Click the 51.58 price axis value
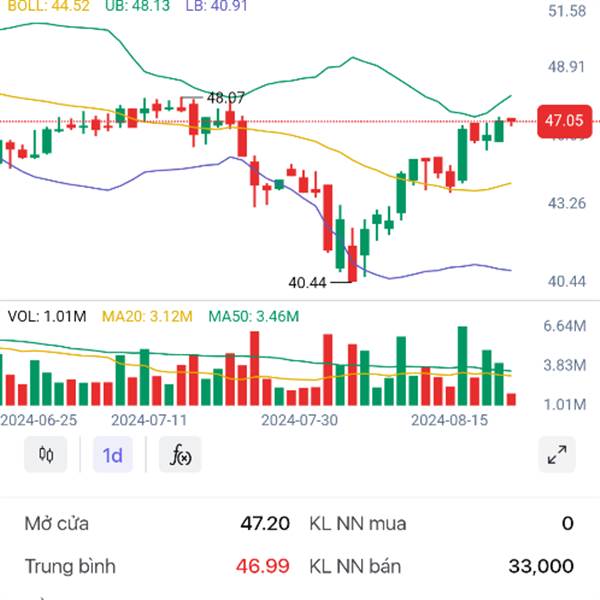Image resolution: width=600 pixels, height=600 pixels. coord(567,11)
